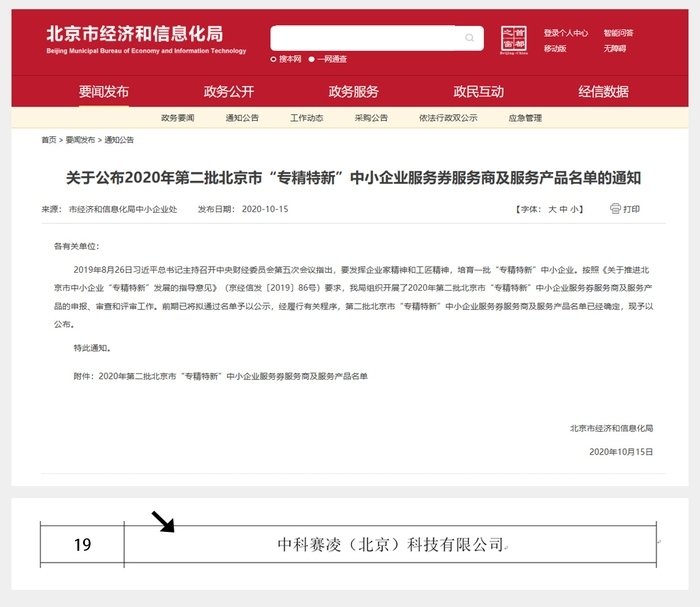Select the 搜本网 radio option
Image resolution: width=700 pixels, height=607 pixels.
pyautogui.click(x=273, y=59)
